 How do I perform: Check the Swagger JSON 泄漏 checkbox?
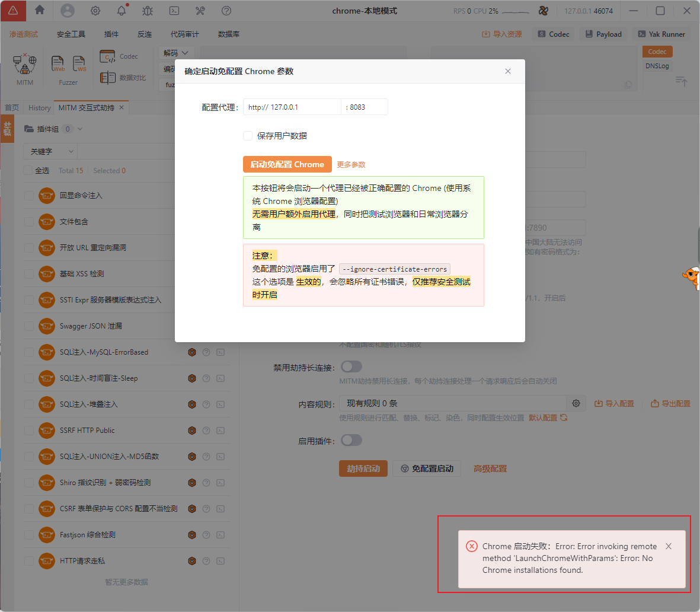pyautogui.click(x=29, y=326)
